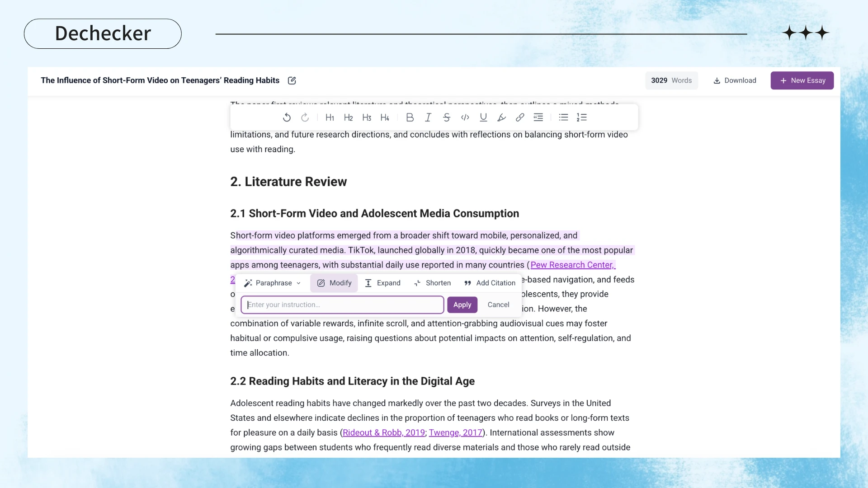Click Add Citation in popup
Screen dimensions: 868x488
(490, 283)
